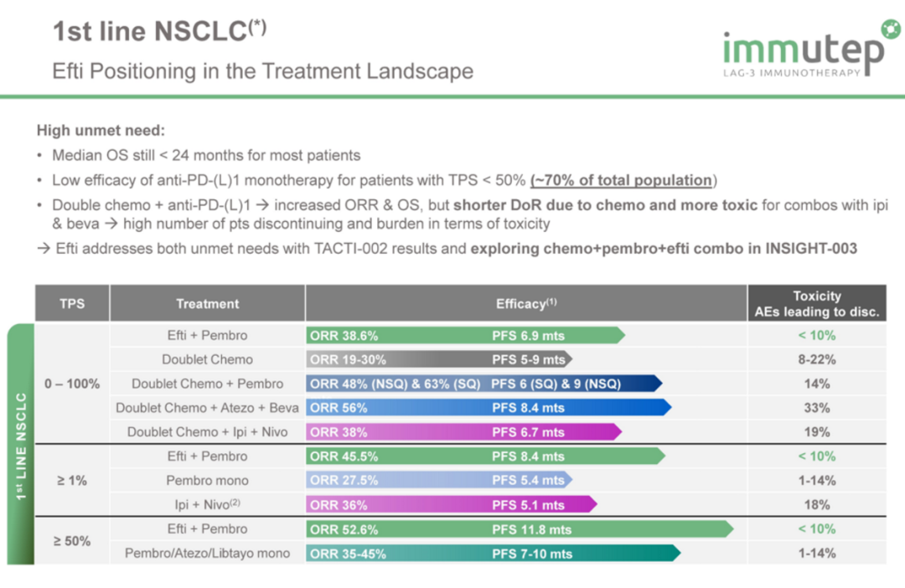Click the teal ORR 35-45% mono bar

(493, 554)
